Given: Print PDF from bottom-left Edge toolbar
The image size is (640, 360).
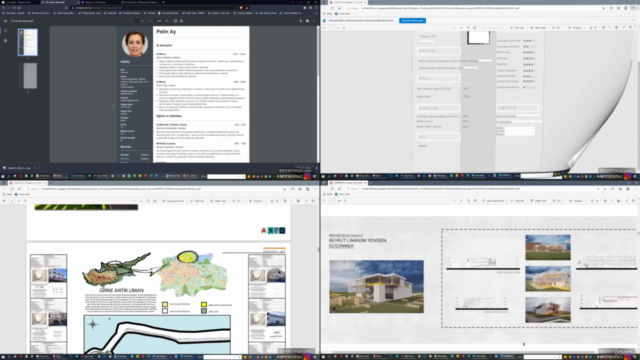Looking at the screenshot, I should coord(285,201).
